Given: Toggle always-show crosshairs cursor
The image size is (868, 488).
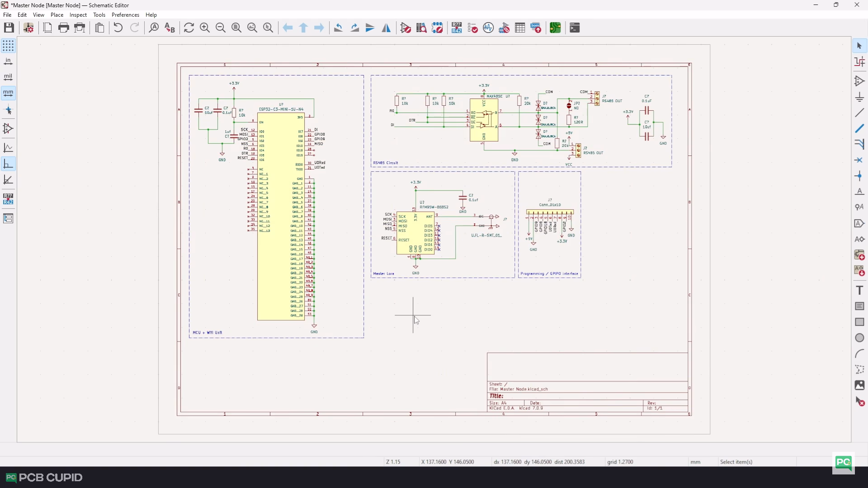Looking at the screenshot, I should [8, 110].
